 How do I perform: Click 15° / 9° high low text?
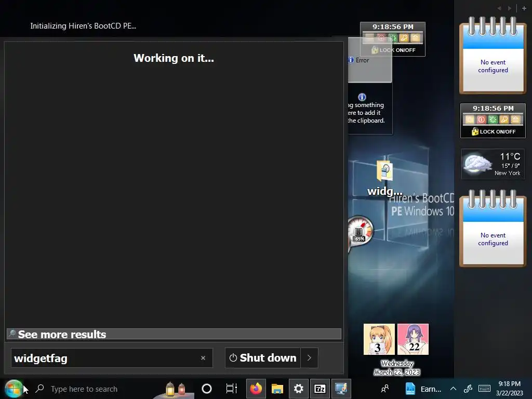511,166
